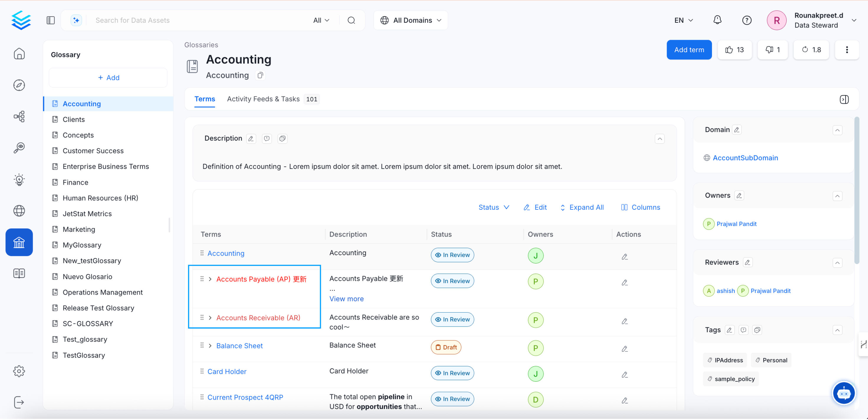868x420 pixels.
Task: Click the thumbs up vote button
Action: click(x=735, y=50)
